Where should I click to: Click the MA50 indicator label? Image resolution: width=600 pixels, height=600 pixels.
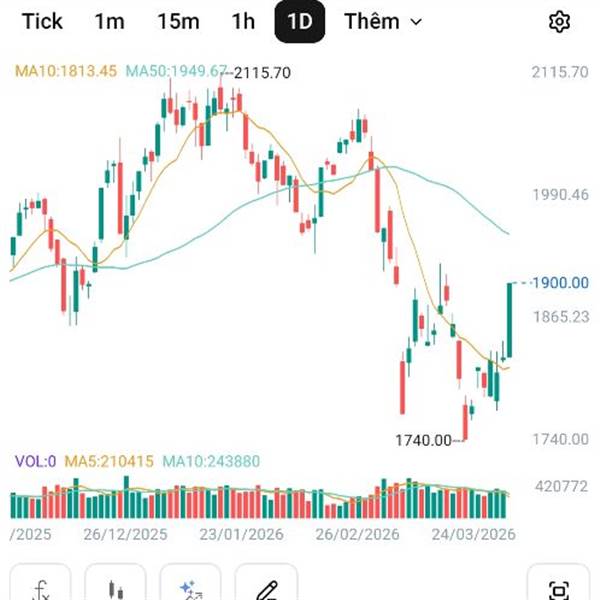tap(176, 71)
